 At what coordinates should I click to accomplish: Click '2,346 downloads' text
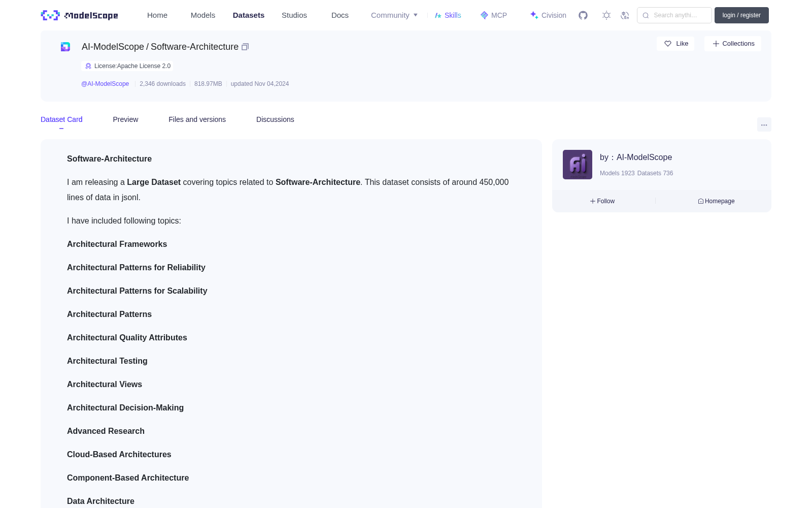(x=162, y=84)
